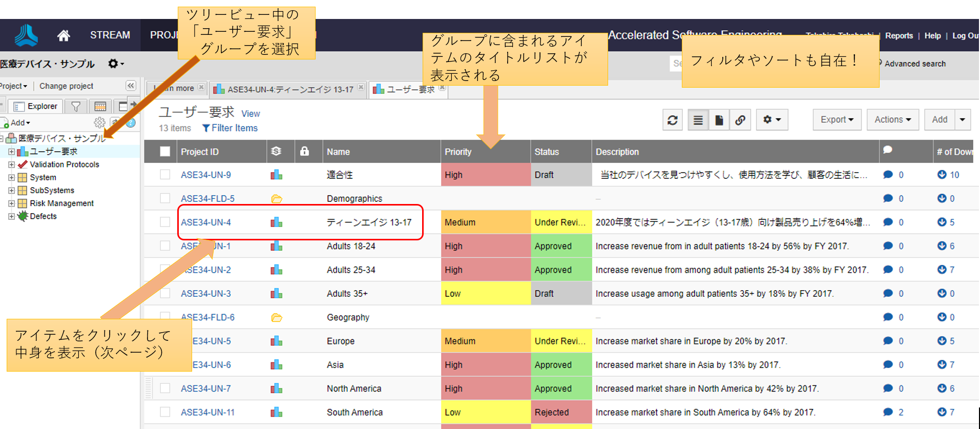Click the red High priority cell for Asia

(485, 365)
